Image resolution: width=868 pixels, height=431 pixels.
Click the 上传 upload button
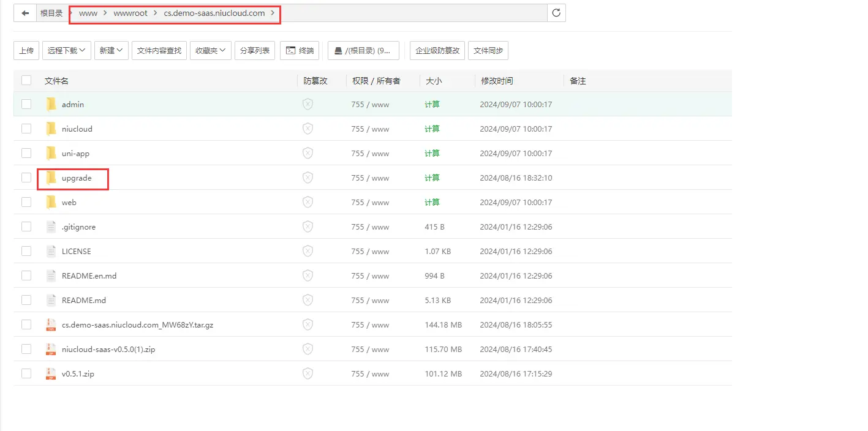26,51
